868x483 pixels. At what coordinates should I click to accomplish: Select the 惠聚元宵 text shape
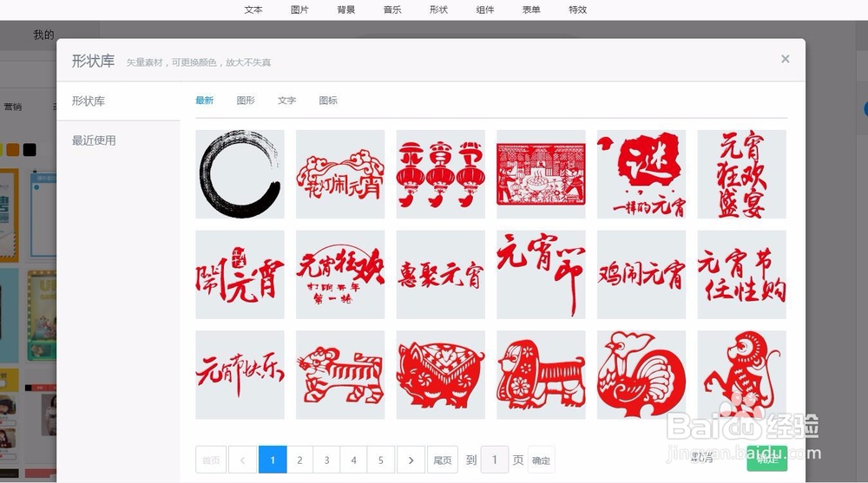(x=441, y=274)
